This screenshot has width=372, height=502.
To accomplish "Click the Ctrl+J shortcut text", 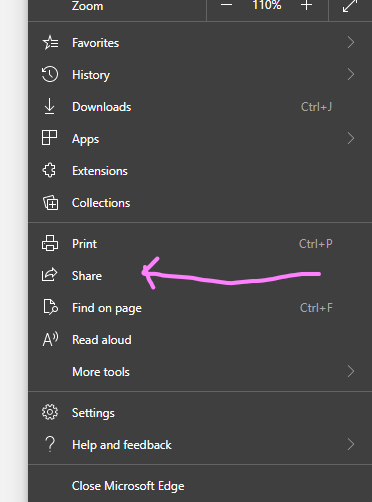I will pos(316,107).
